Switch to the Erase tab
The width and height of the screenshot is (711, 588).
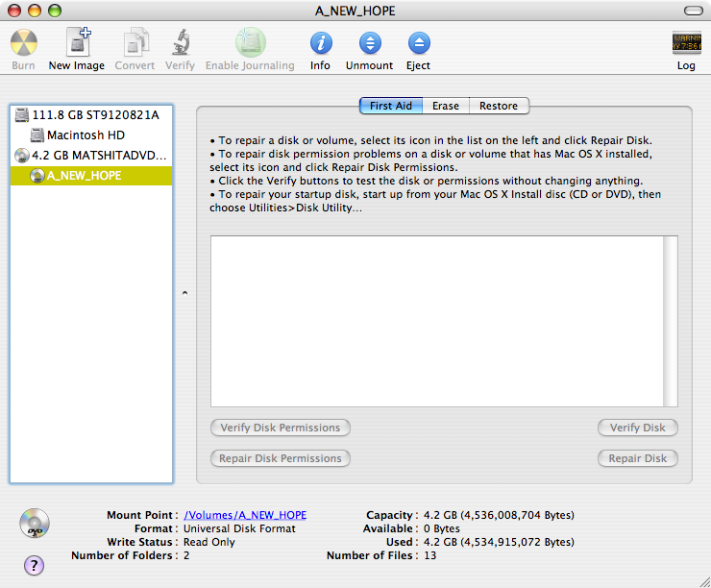pyautogui.click(x=445, y=106)
